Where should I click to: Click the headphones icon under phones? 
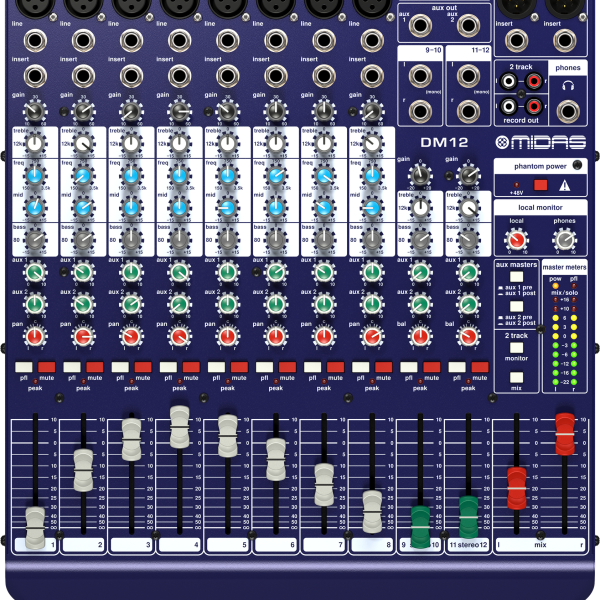(568, 85)
